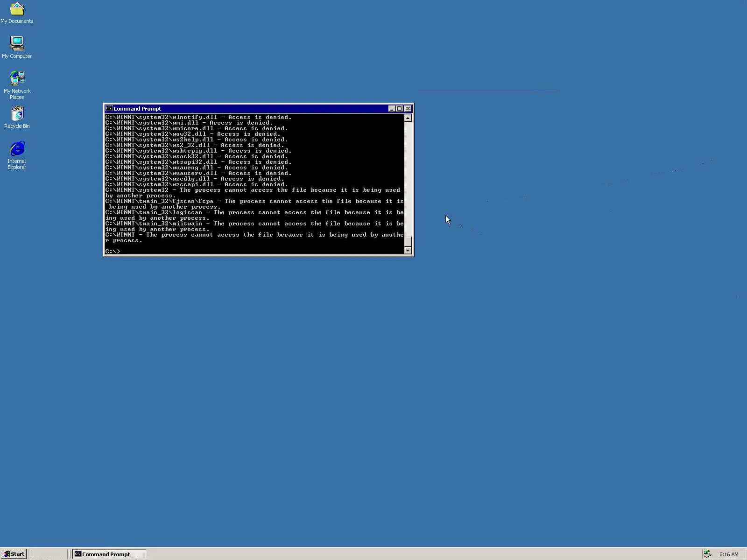Select My Network Places icon

(17, 85)
